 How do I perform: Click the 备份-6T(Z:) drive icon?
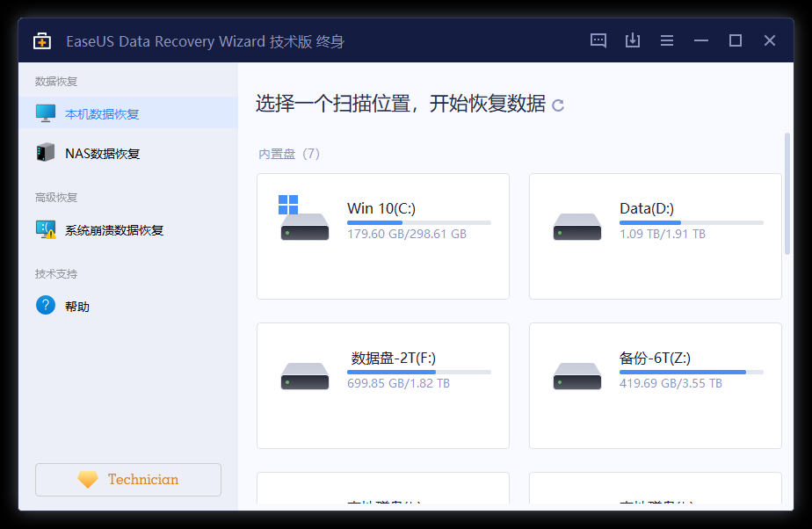(576, 376)
